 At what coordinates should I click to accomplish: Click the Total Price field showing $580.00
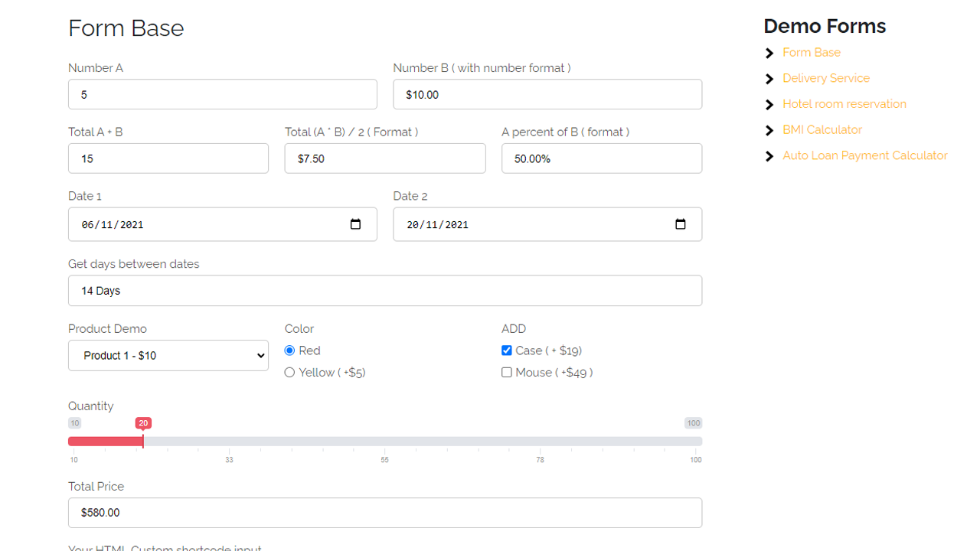(384, 513)
